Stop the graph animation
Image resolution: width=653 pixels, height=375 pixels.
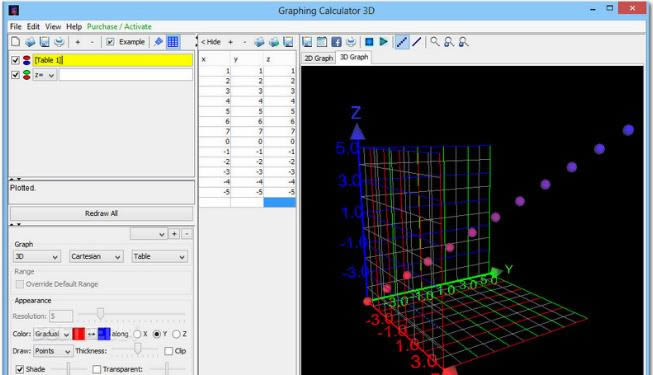[369, 42]
